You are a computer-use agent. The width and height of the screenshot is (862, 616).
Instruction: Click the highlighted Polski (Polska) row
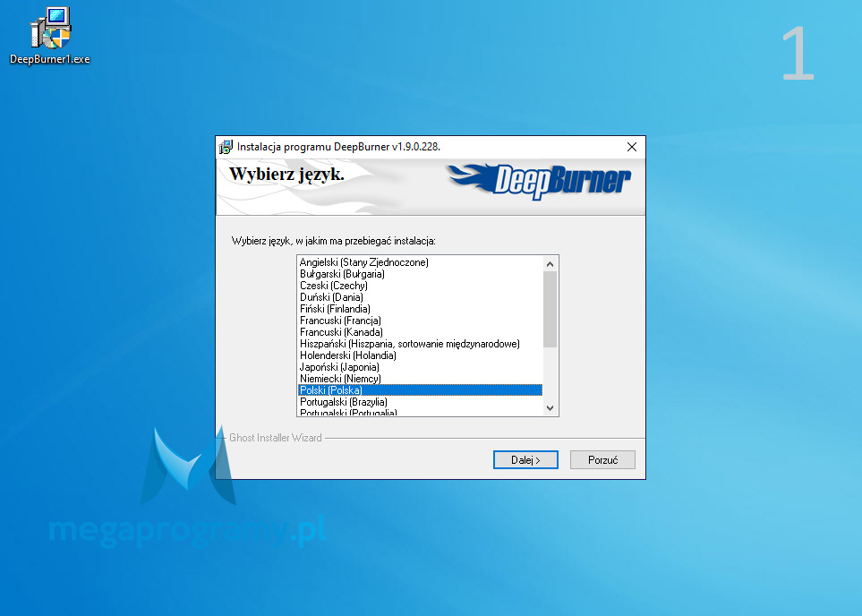point(420,390)
